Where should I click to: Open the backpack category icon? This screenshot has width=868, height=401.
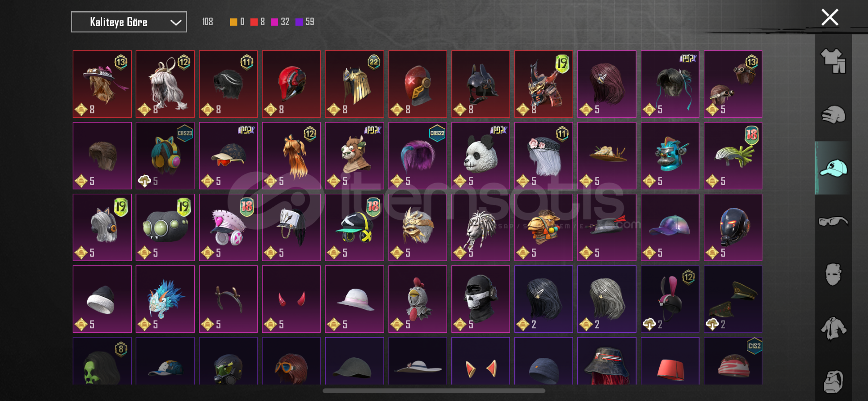click(833, 381)
